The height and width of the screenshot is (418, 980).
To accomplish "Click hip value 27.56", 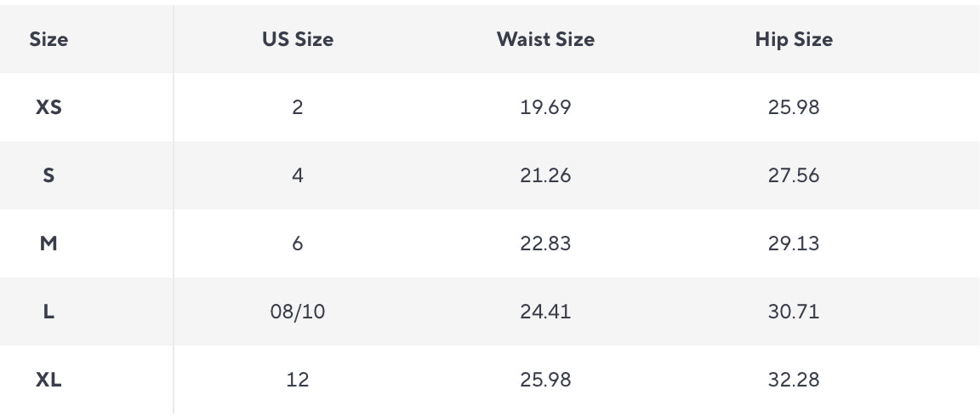I will tap(793, 175).
